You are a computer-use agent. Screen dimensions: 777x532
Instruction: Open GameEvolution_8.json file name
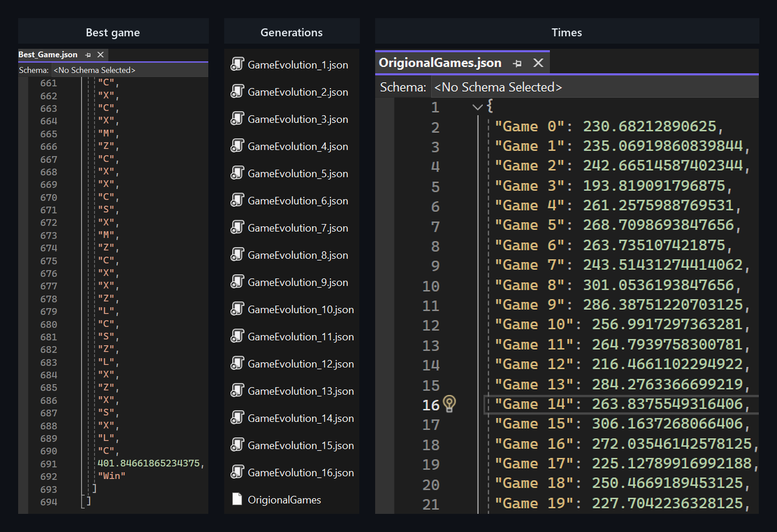coord(298,255)
